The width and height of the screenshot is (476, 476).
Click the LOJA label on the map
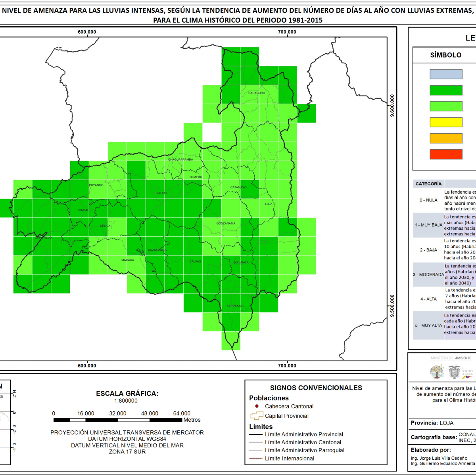pos(269,204)
